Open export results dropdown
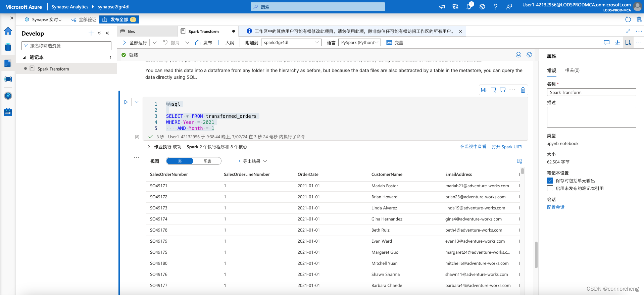The image size is (644, 295). coord(251,161)
